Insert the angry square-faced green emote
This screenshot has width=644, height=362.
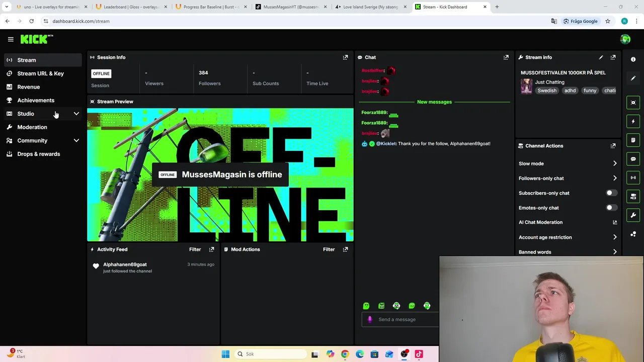coord(381,306)
